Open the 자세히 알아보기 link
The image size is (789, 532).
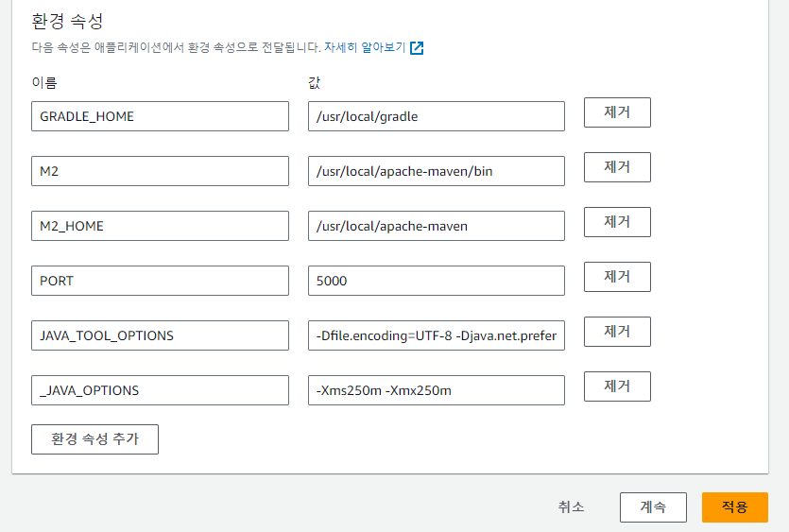click(x=365, y=47)
